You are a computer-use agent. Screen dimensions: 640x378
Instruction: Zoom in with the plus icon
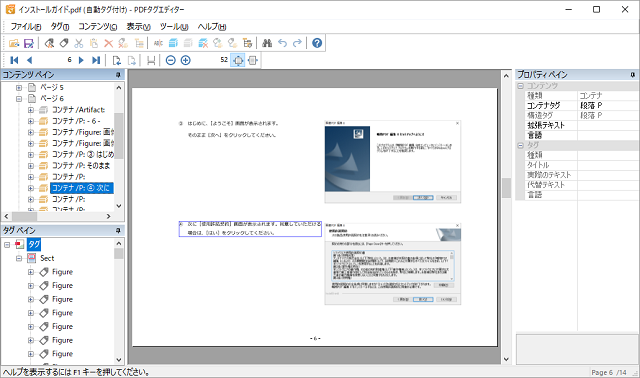pos(186,60)
